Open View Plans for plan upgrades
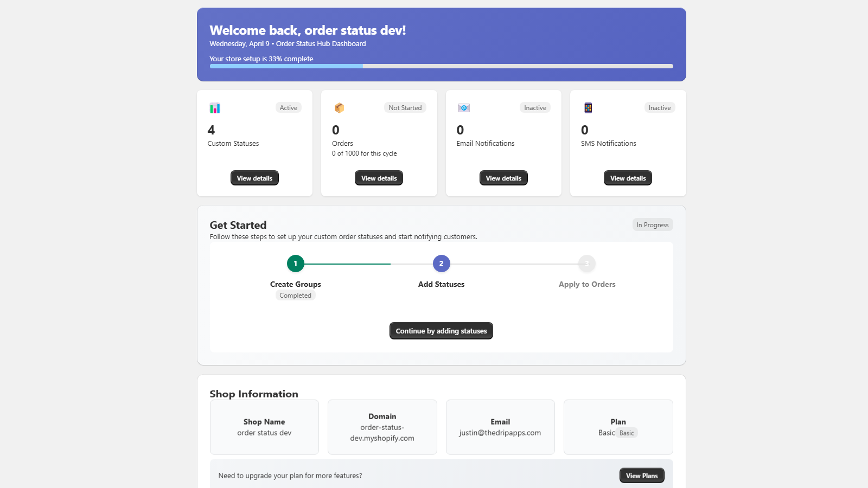Image resolution: width=868 pixels, height=488 pixels. click(642, 475)
